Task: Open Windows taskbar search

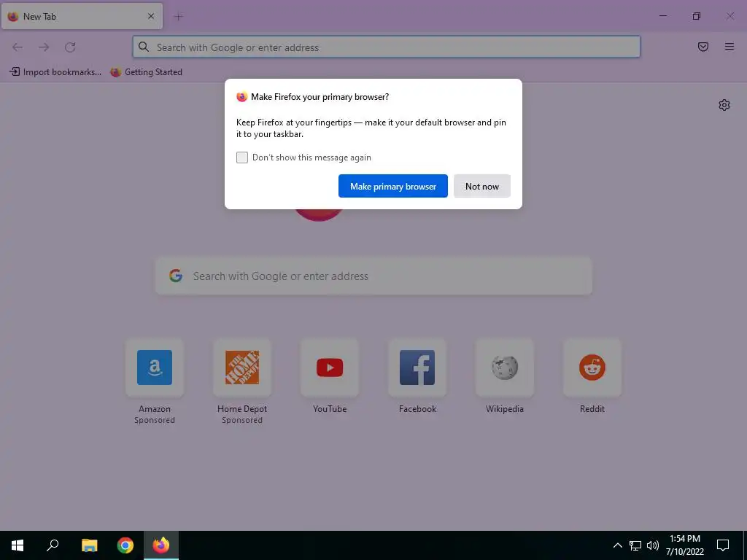Action: (x=53, y=545)
